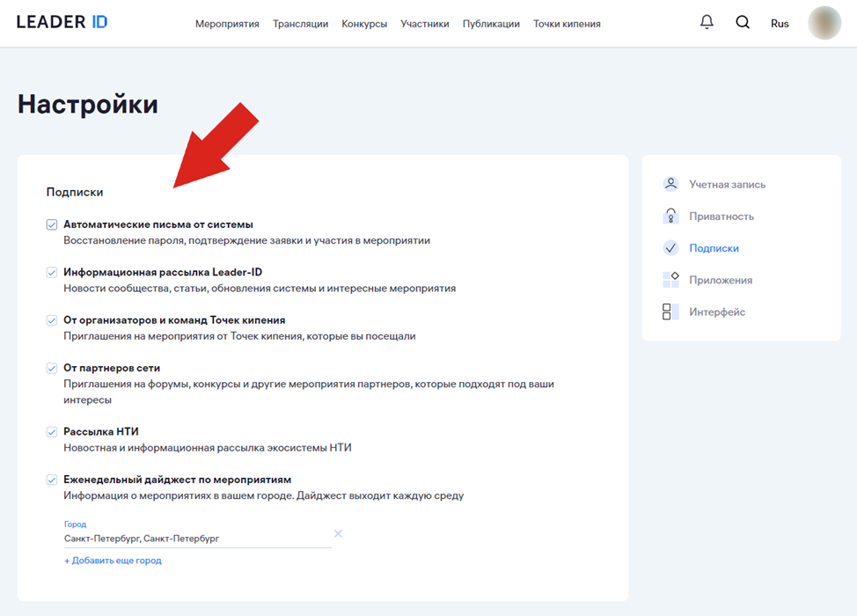Image resolution: width=857 pixels, height=616 pixels.
Task: Click the Добавить еще город link
Action: (113, 561)
